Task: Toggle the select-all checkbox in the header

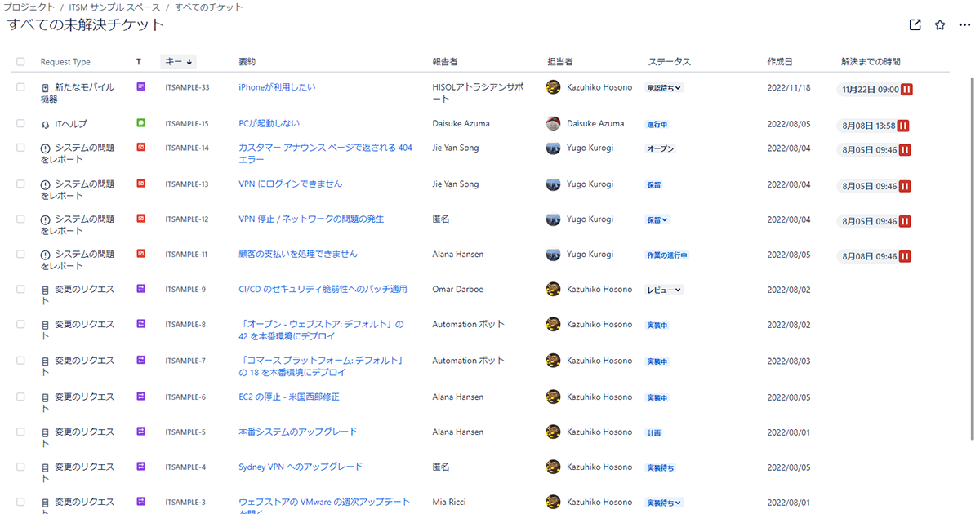Action: click(20, 62)
